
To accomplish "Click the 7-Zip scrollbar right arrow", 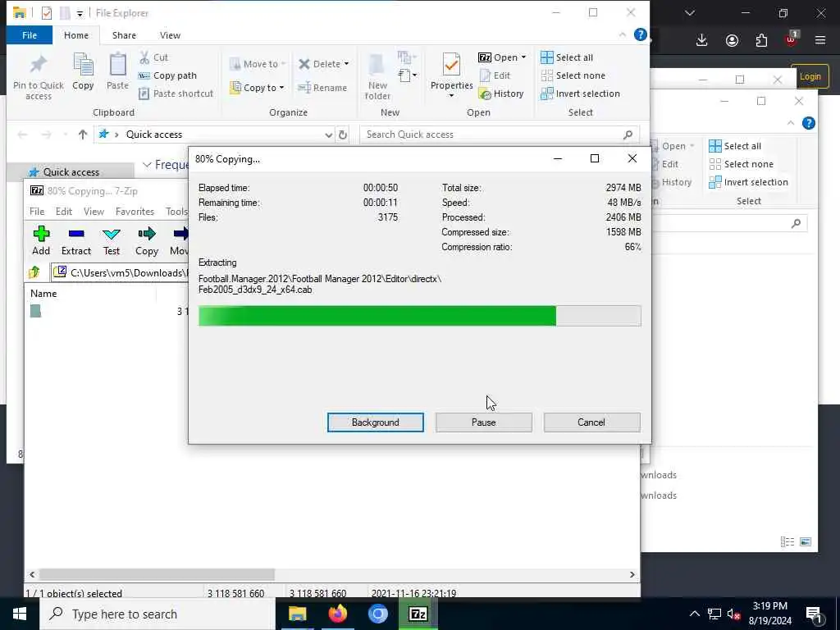I will (x=632, y=574).
